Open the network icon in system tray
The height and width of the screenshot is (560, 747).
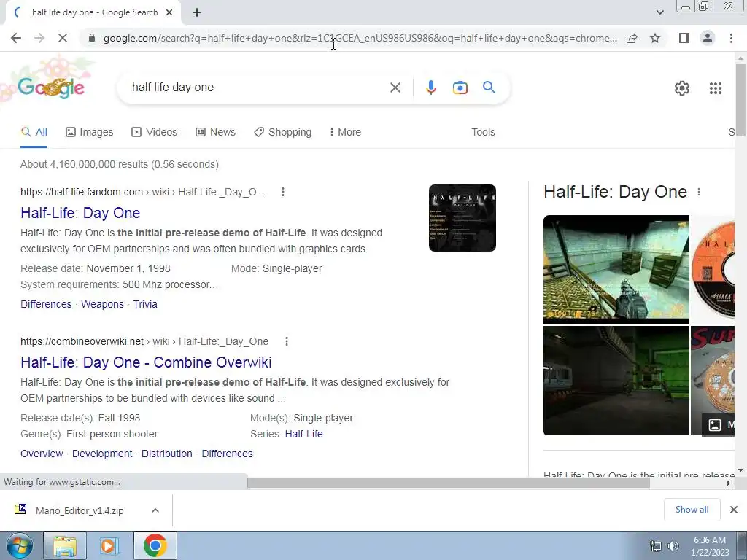[x=656, y=546]
